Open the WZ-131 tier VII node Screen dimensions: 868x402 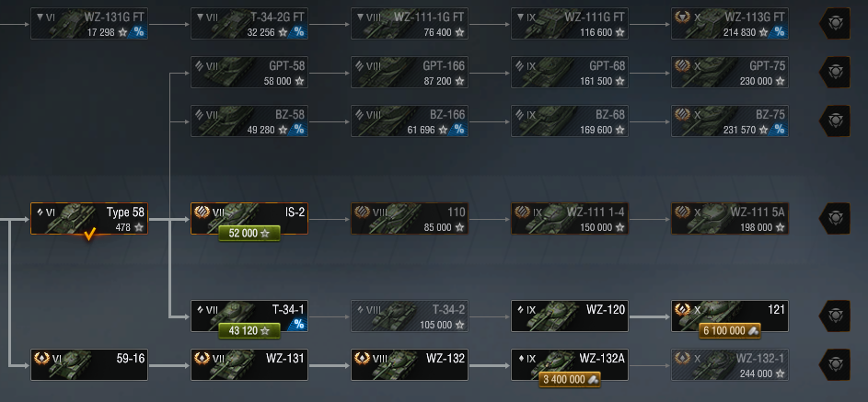[249, 364]
